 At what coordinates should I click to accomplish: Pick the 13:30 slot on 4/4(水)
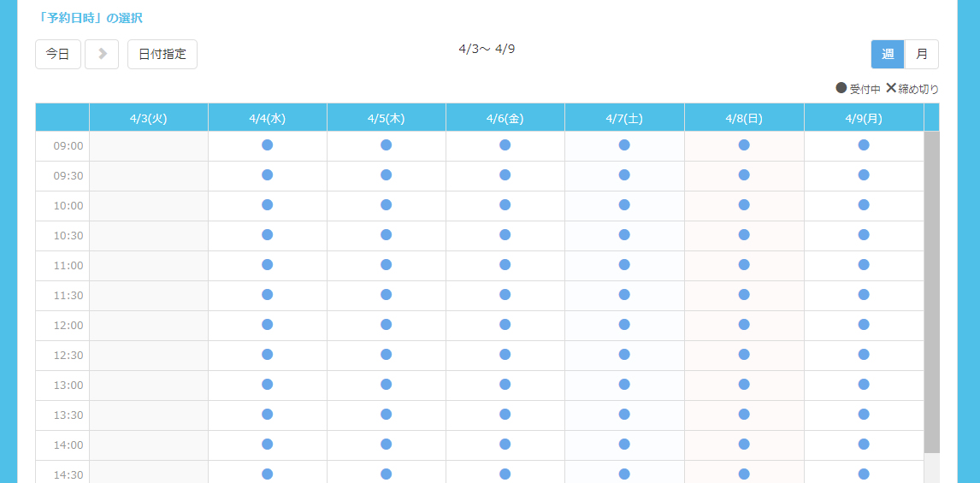pyautogui.click(x=267, y=415)
